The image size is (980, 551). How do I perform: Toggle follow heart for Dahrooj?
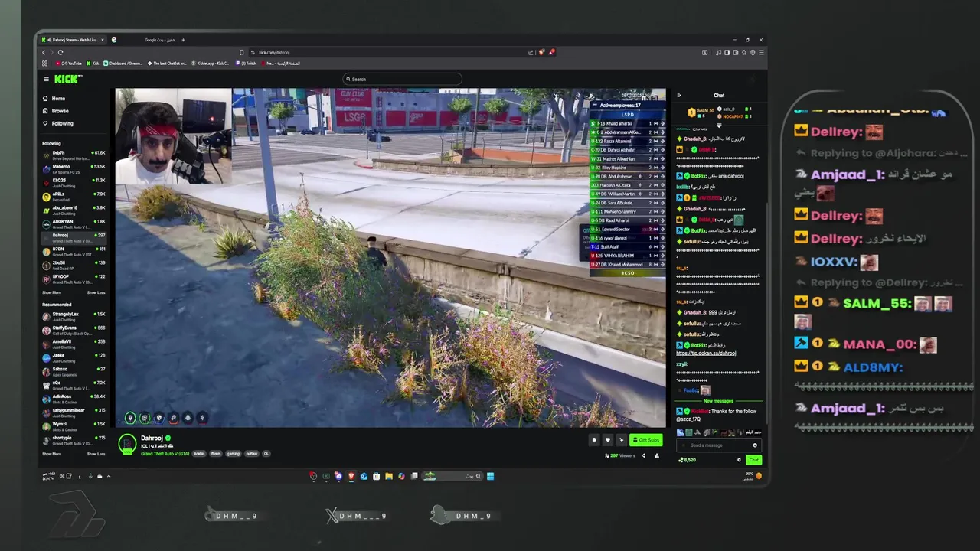(x=608, y=440)
